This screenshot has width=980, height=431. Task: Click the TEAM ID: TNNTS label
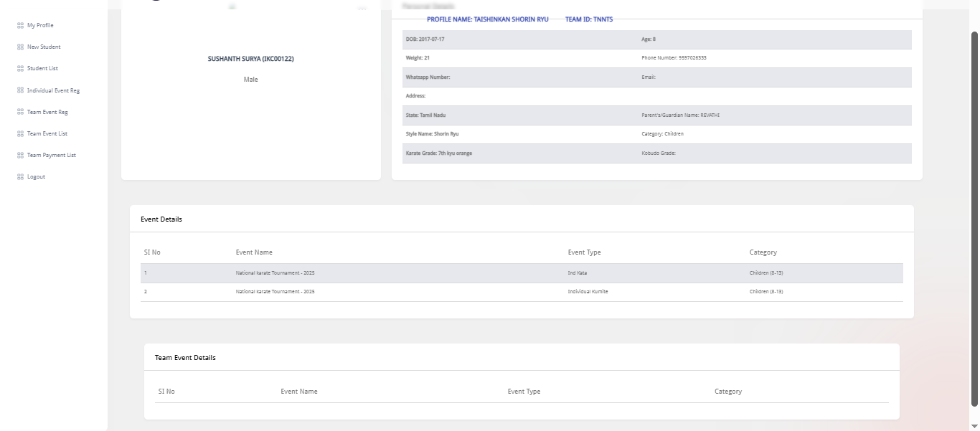[x=589, y=19]
